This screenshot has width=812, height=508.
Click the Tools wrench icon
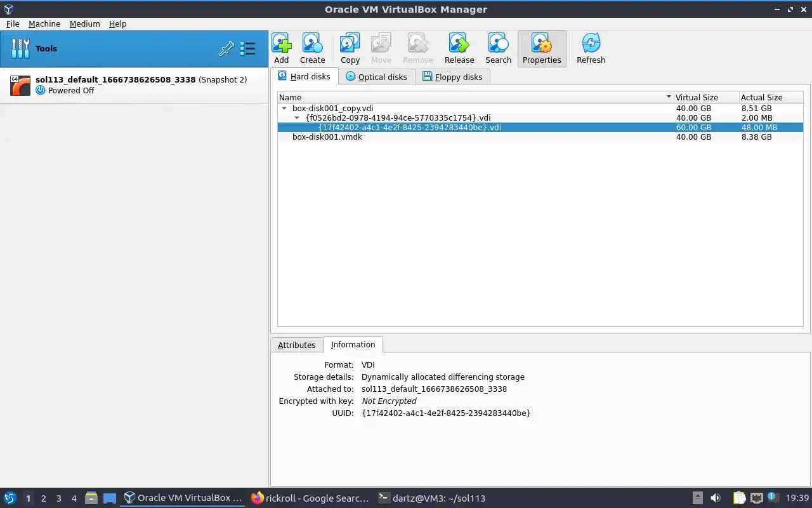[x=20, y=49]
